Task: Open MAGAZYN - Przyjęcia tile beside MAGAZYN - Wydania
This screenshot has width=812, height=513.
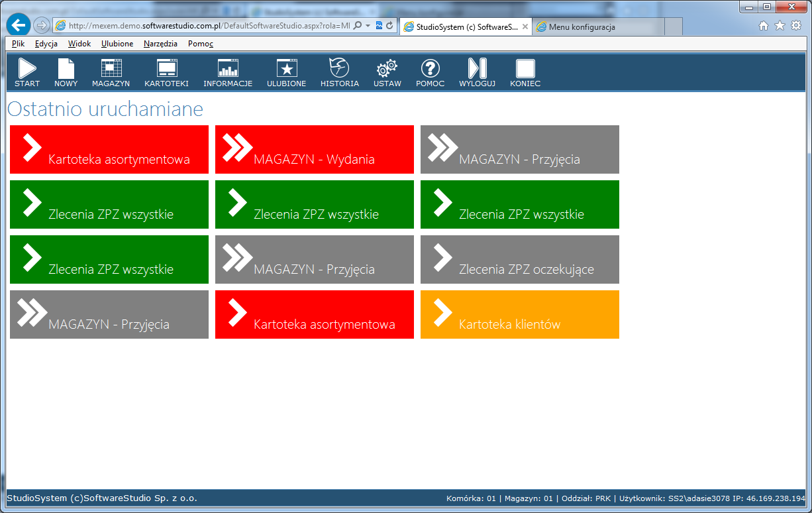Action: (520, 149)
